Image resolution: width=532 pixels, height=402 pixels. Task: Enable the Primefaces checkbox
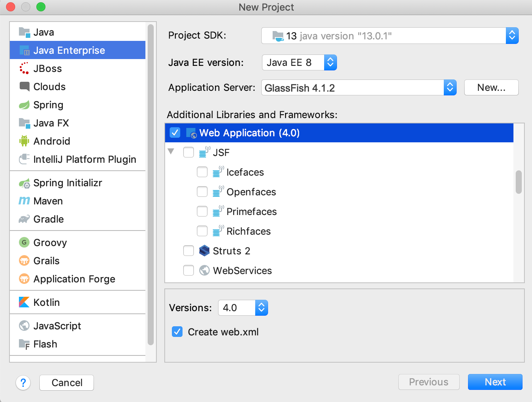202,211
